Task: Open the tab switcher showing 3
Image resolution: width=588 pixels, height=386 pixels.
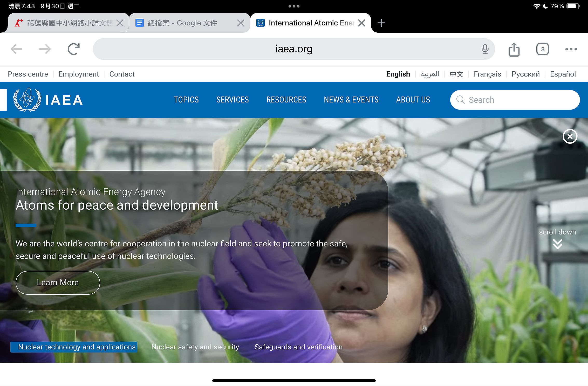Action: (x=542, y=49)
